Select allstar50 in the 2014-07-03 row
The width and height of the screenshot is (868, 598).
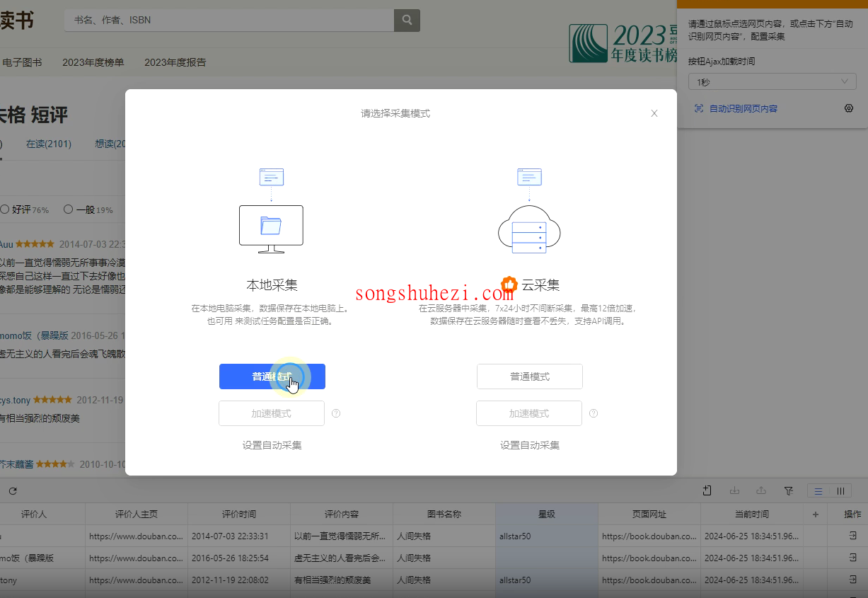[x=547, y=536]
